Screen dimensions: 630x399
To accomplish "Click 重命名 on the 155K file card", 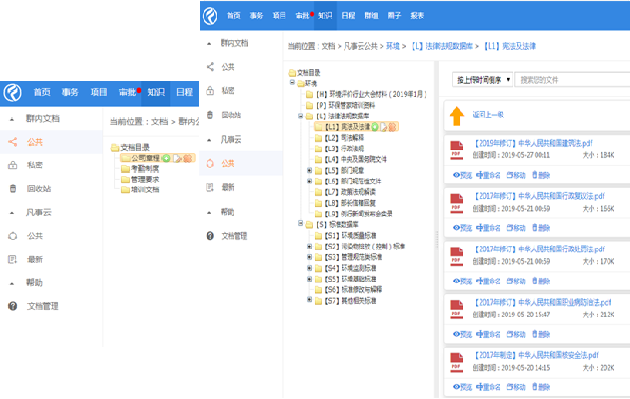I will 488,228.
